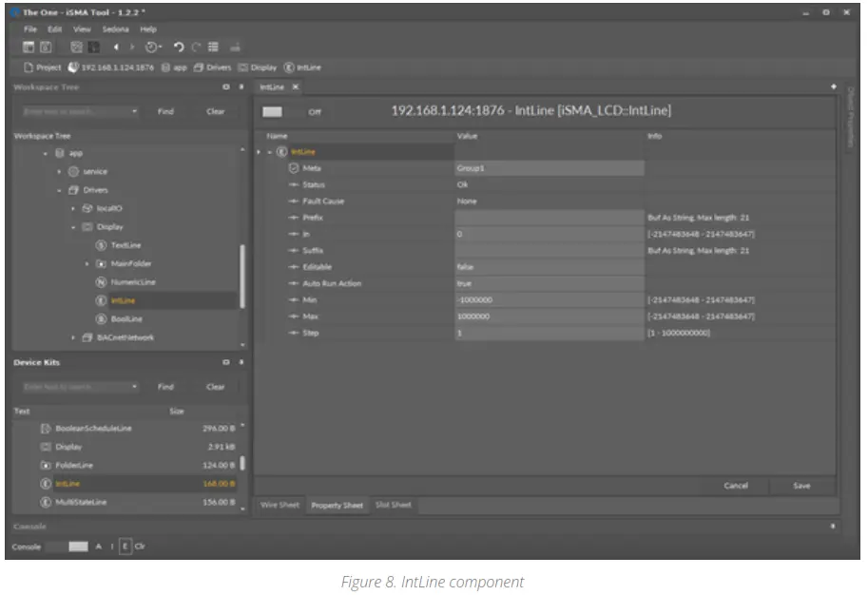Click the Drivers breadcrumb
868x595 pixels.
[x=213, y=67]
